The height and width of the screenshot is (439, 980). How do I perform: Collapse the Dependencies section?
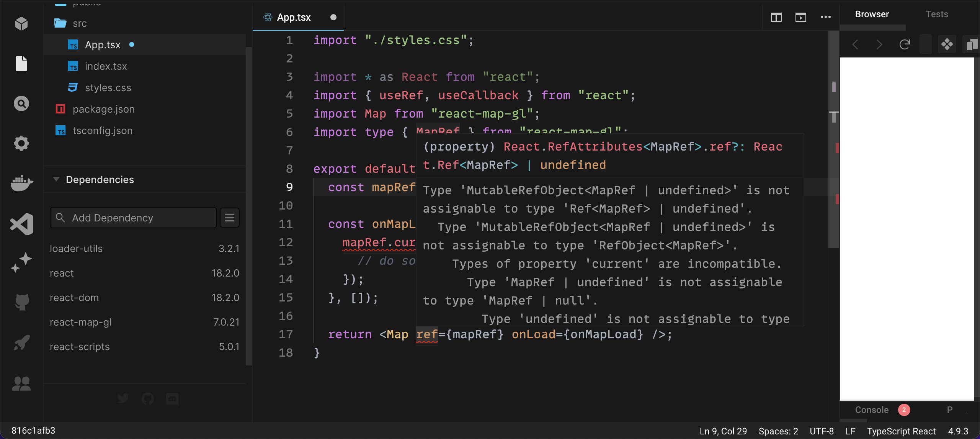(56, 179)
